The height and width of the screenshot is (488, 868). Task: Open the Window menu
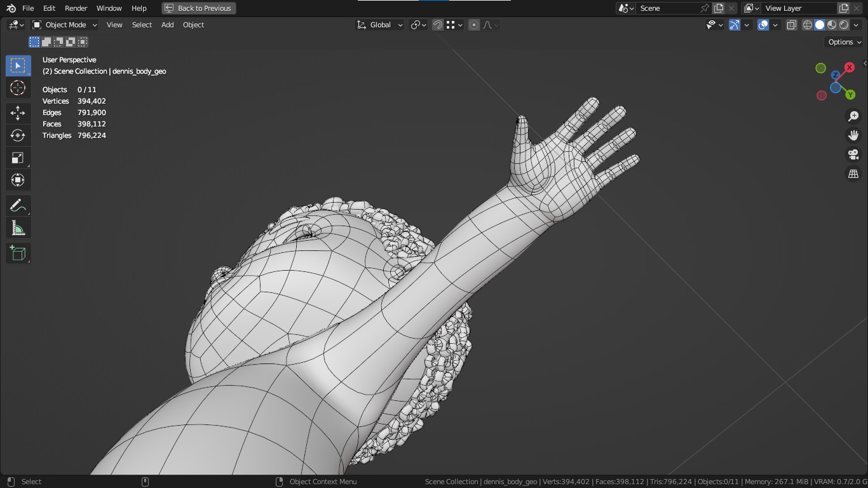click(x=109, y=8)
